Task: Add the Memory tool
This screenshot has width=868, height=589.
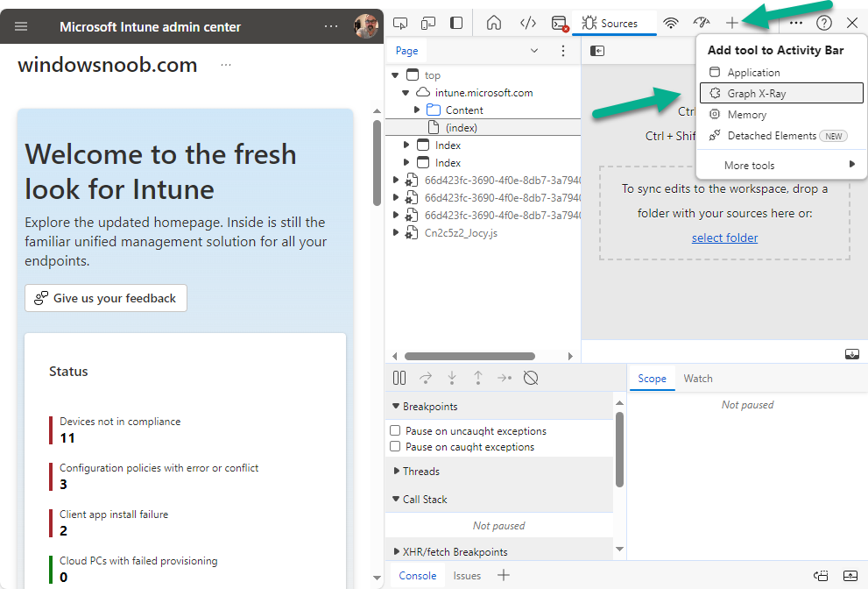Action: (781, 115)
